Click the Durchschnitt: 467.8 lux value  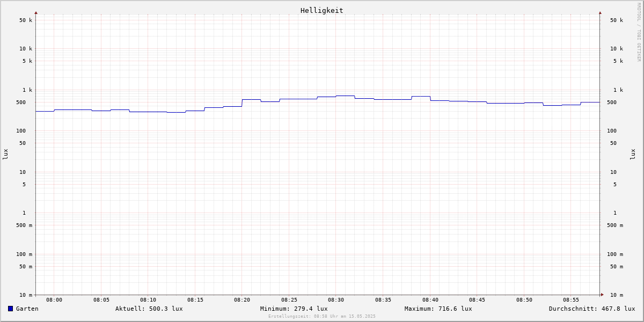[x=592, y=309]
